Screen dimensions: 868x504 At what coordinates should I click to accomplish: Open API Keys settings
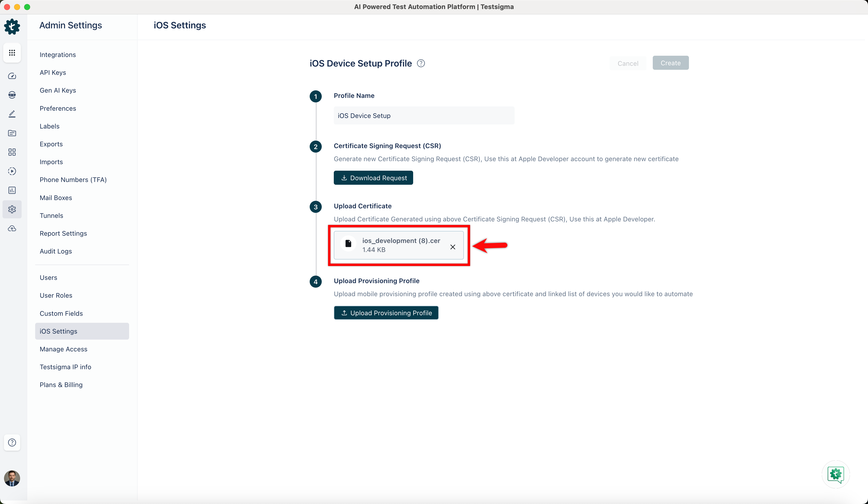(x=53, y=73)
